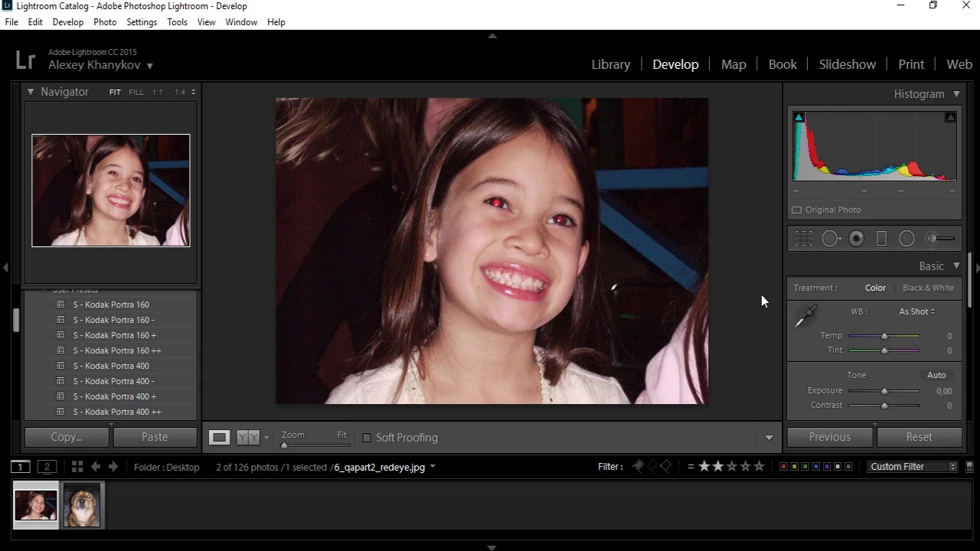Click the rating comparison equals symbol
This screenshot has height=551, width=980.
pyautogui.click(x=691, y=467)
